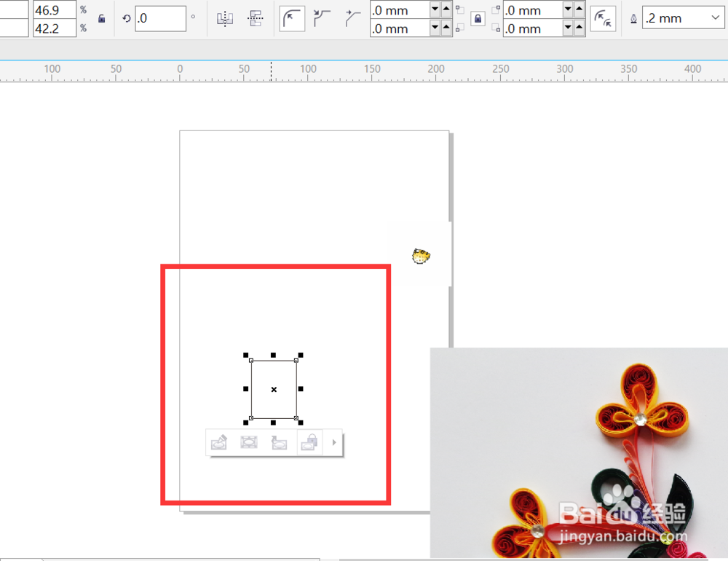Click the bottom-middle black selection handle
The image size is (728, 561).
tap(274, 423)
